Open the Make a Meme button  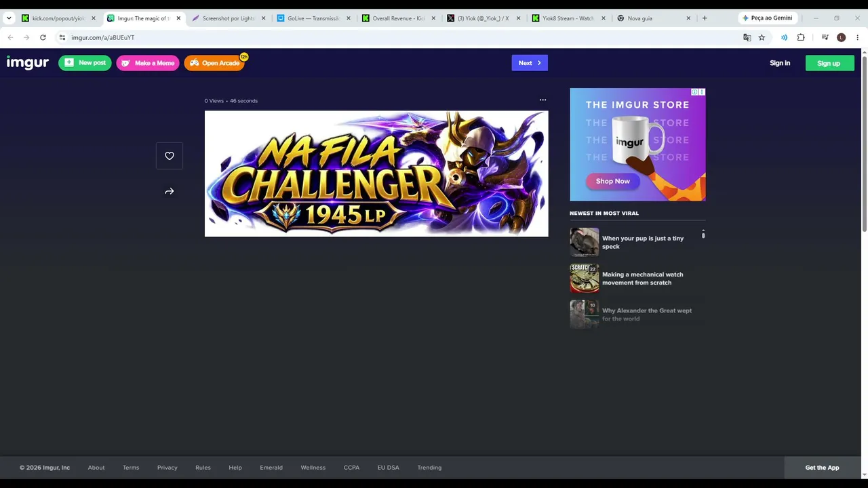pyautogui.click(x=148, y=63)
